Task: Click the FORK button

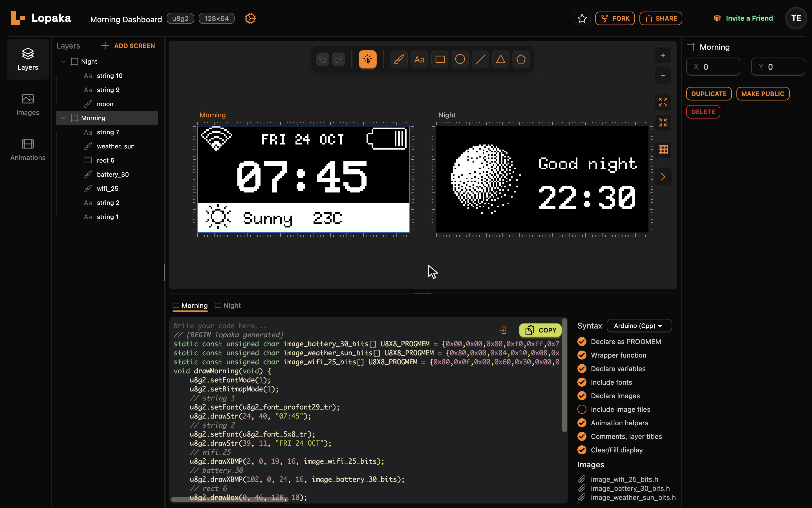Action: [615, 18]
